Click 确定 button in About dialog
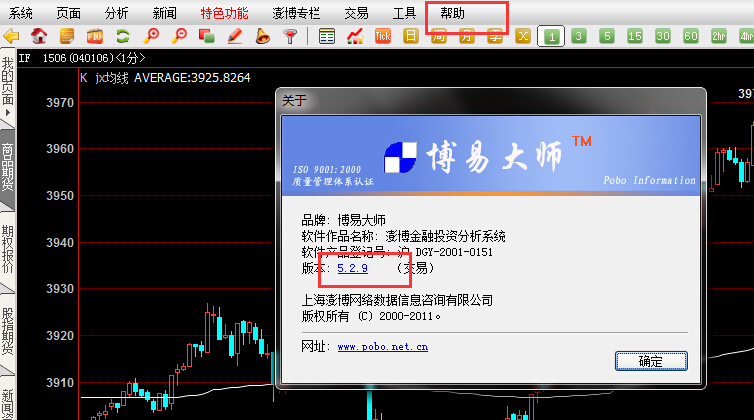 coord(650,361)
